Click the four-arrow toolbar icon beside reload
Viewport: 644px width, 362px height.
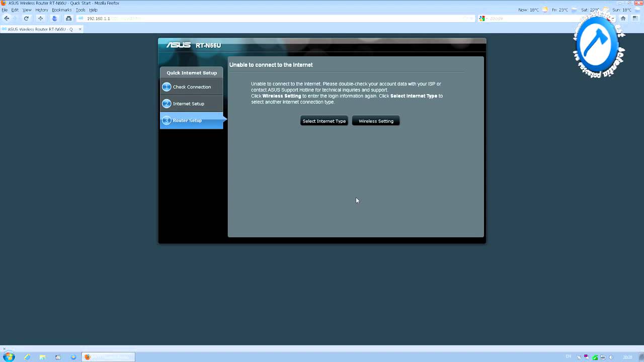pos(41,19)
